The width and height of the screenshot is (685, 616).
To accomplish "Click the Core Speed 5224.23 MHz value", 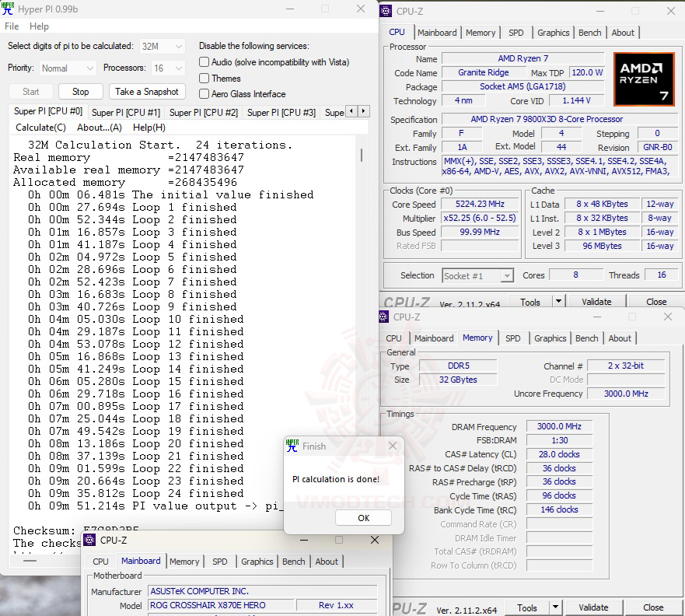I will pos(480,204).
